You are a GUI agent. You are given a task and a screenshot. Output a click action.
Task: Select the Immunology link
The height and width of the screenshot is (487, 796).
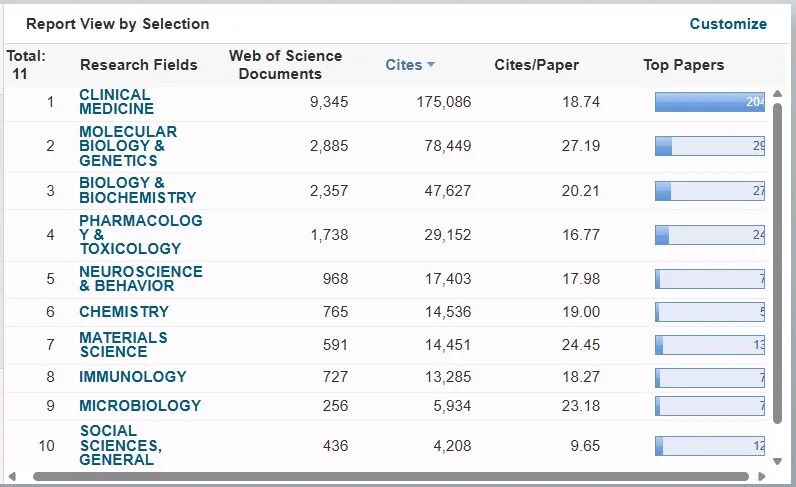(133, 377)
